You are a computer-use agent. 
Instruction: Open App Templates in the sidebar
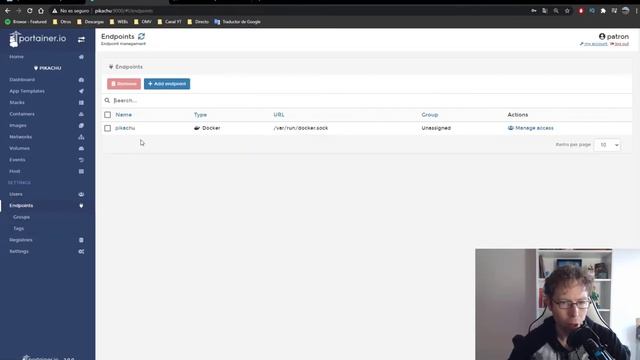click(x=27, y=91)
